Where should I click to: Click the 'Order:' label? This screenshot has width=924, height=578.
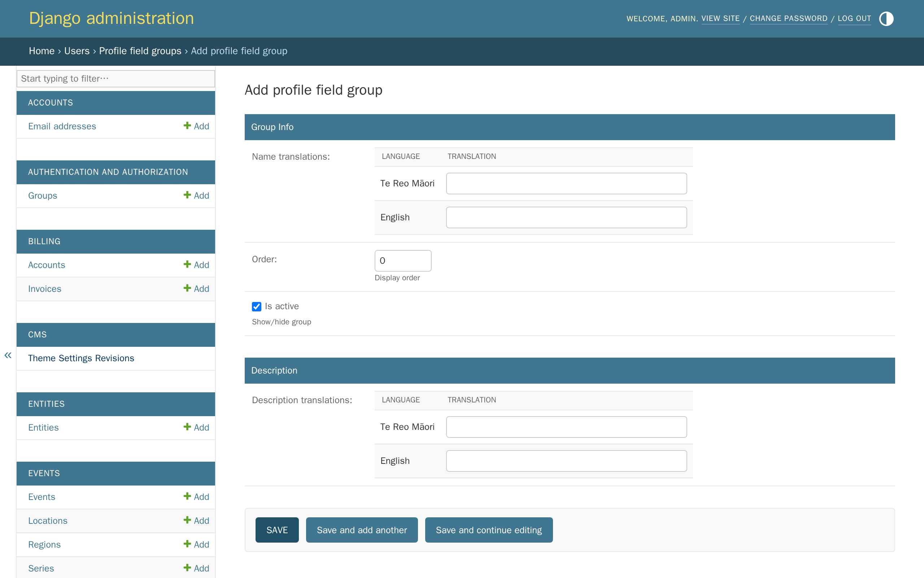pos(264,259)
